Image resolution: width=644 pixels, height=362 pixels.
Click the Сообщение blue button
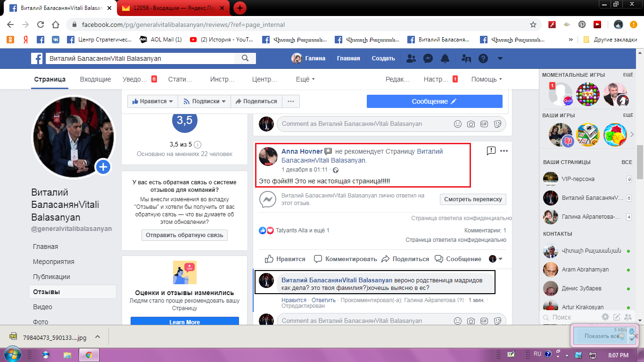[x=434, y=101]
